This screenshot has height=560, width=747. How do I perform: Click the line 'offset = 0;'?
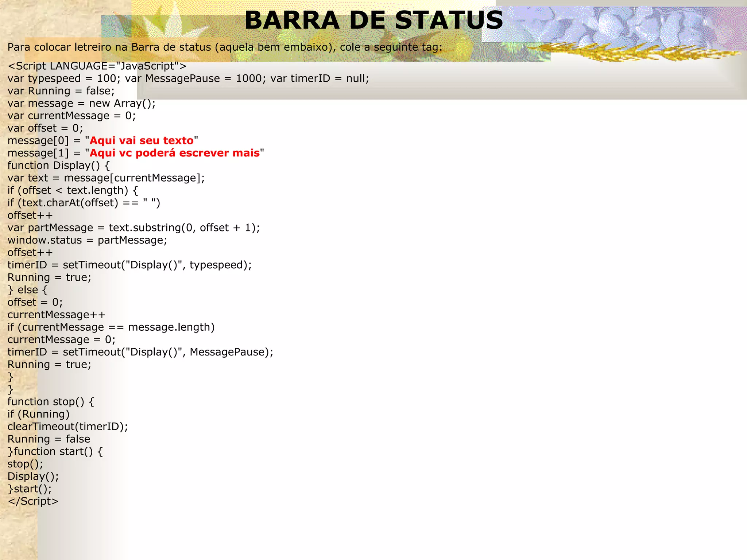pyautogui.click(x=35, y=302)
